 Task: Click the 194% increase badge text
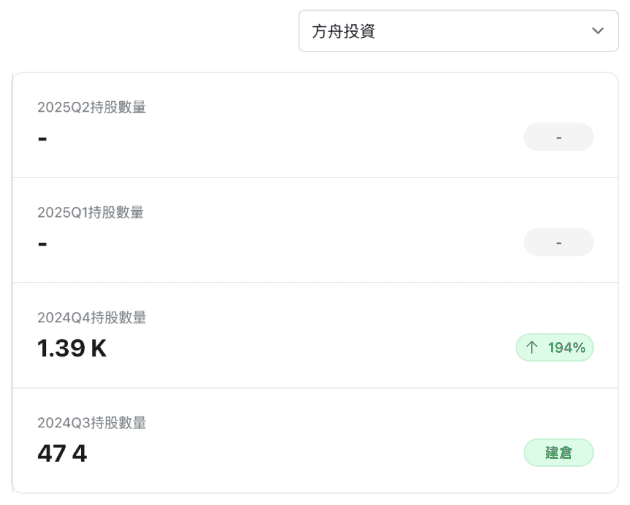tap(568, 347)
